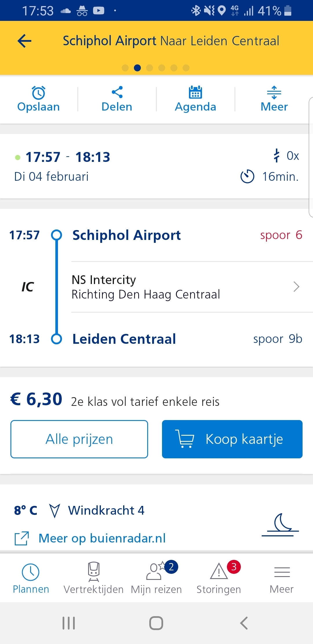The height and width of the screenshot is (644, 313).
Task: Select the first page indicator dot
Action: 125,68
